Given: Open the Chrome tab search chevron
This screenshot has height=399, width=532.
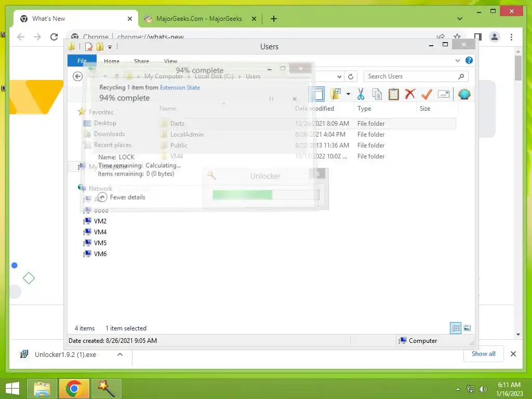Looking at the screenshot, I should coord(460,19).
